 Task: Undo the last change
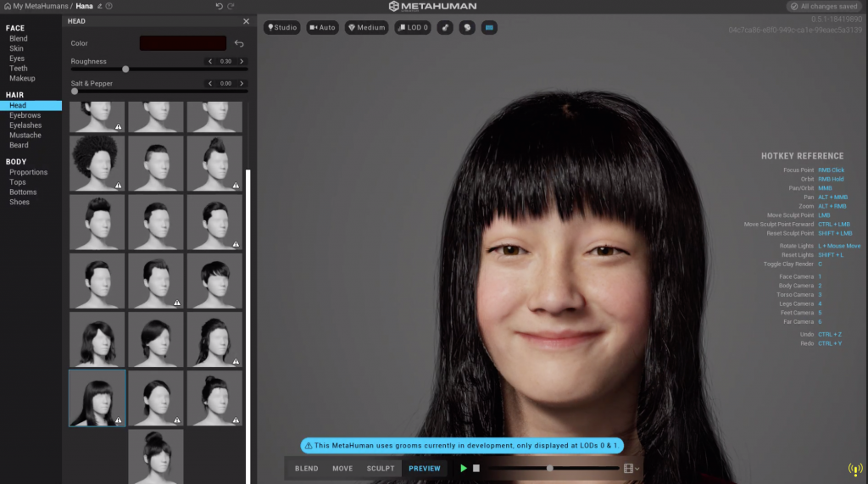pos(220,6)
